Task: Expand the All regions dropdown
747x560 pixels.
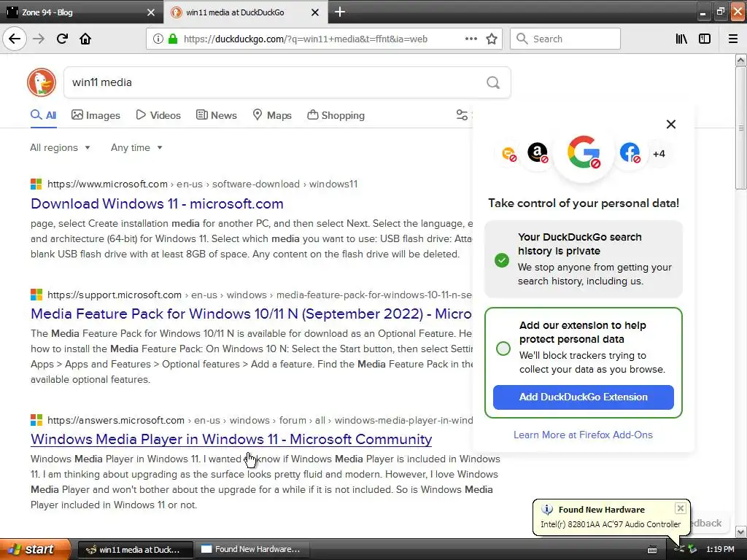Action: (x=60, y=147)
